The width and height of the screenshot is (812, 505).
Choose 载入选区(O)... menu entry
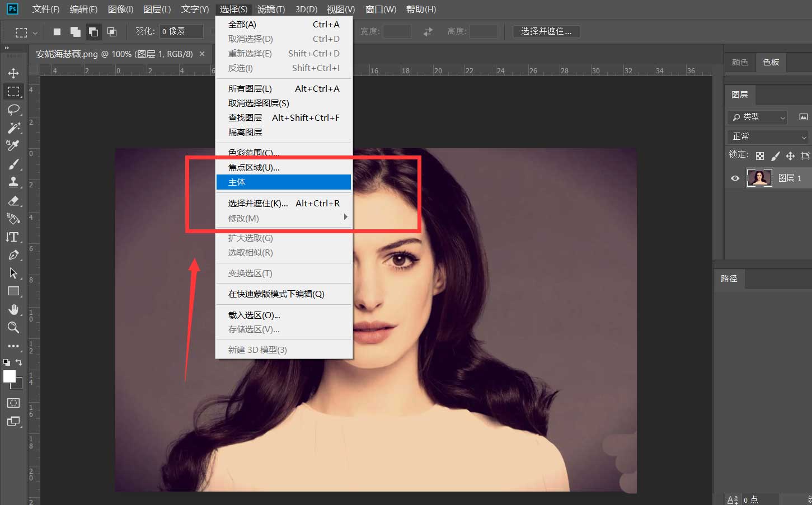coord(284,315)
